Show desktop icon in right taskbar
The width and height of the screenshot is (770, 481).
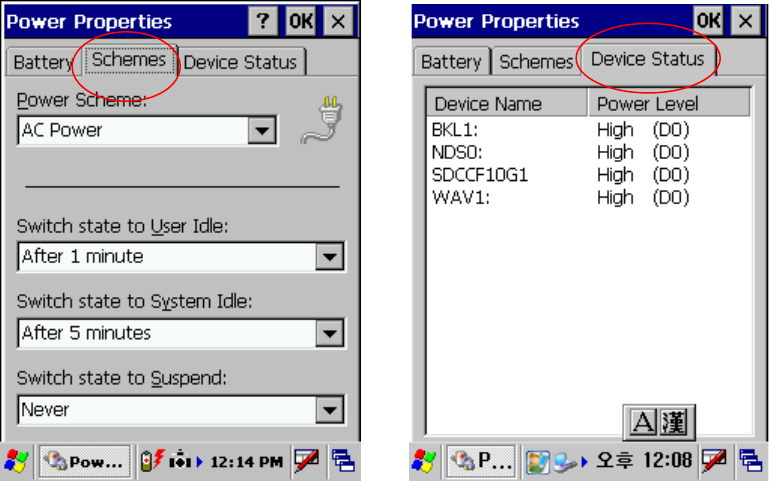click(x=750, y=461)
